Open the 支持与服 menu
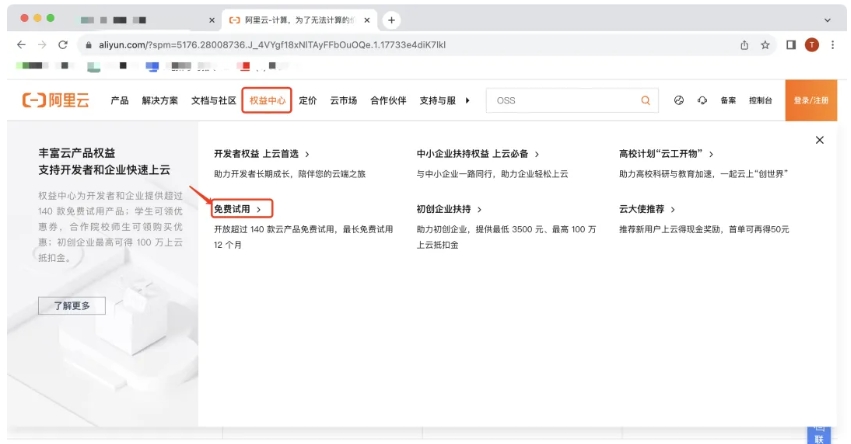Screen dimensions: 851x444 437,100
